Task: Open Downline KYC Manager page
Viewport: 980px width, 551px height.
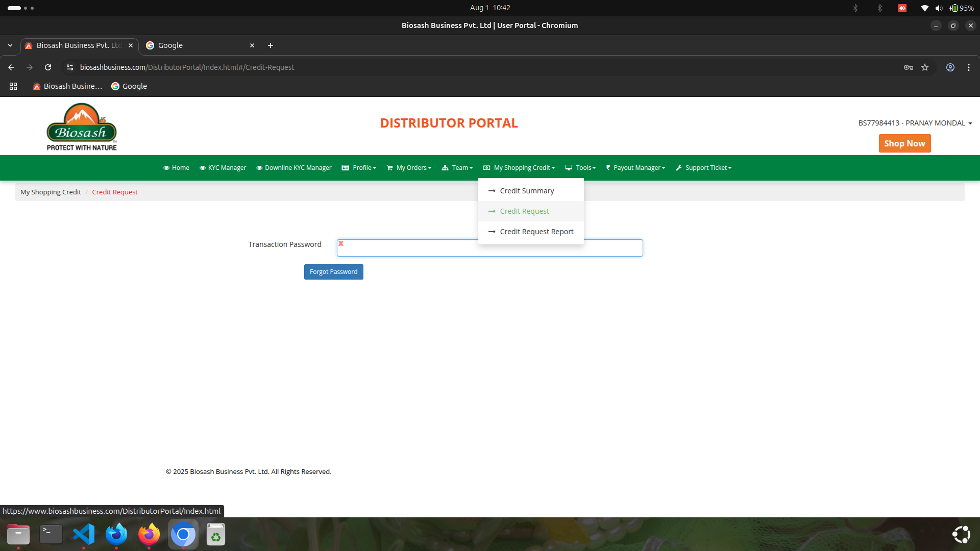Action: (x=293, y=168)
